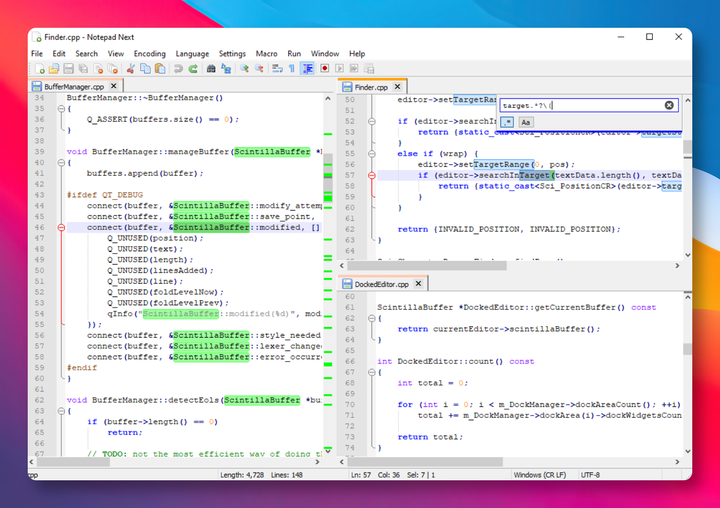This screenshot has width=720, height=508.
Task: Redo with the green arrow icon
Action: click(193, 69)
